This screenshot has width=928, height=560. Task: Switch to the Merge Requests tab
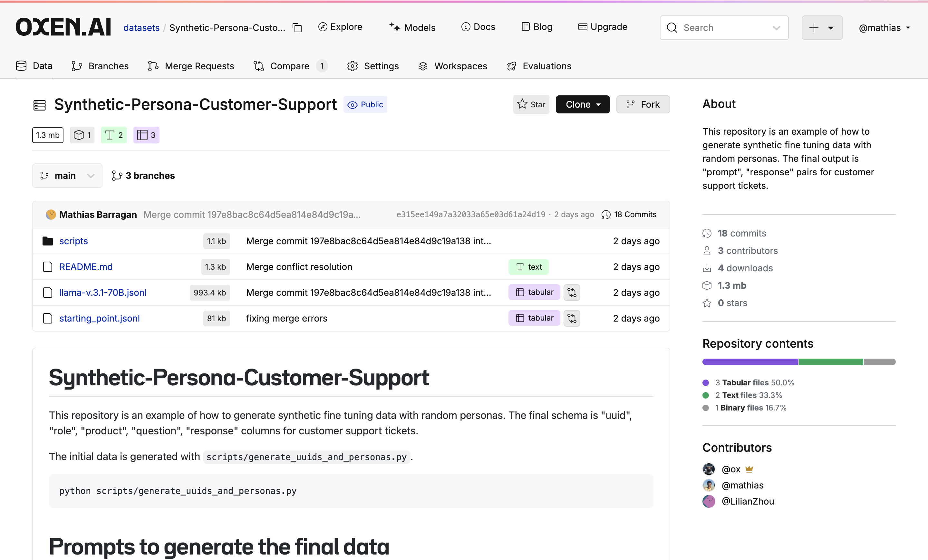191,66
